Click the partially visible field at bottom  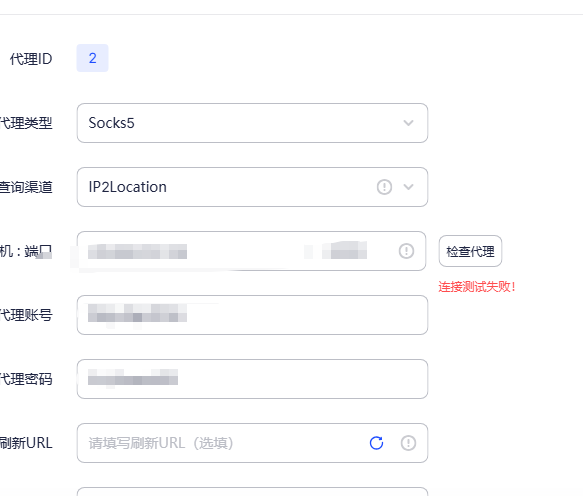point(252,492)
